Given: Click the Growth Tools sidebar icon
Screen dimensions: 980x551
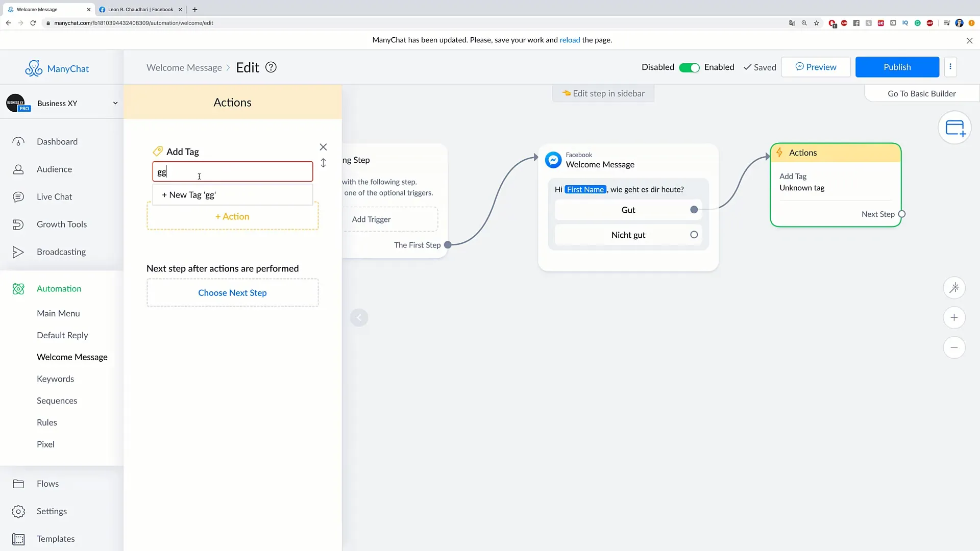Looking at the screenshot, I should click(x=18, y=223).
